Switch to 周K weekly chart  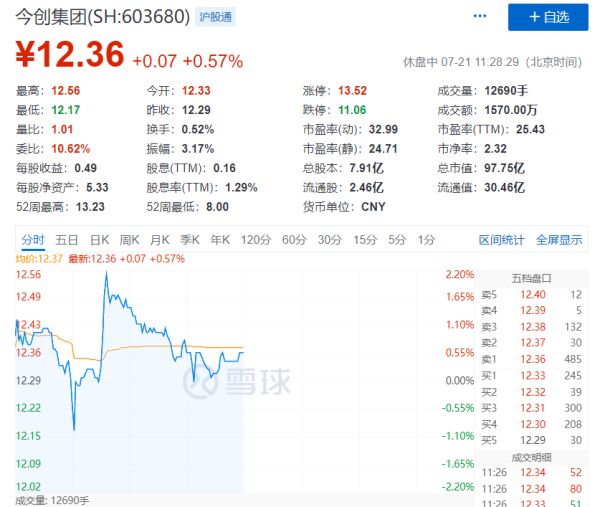coord(129,239)
